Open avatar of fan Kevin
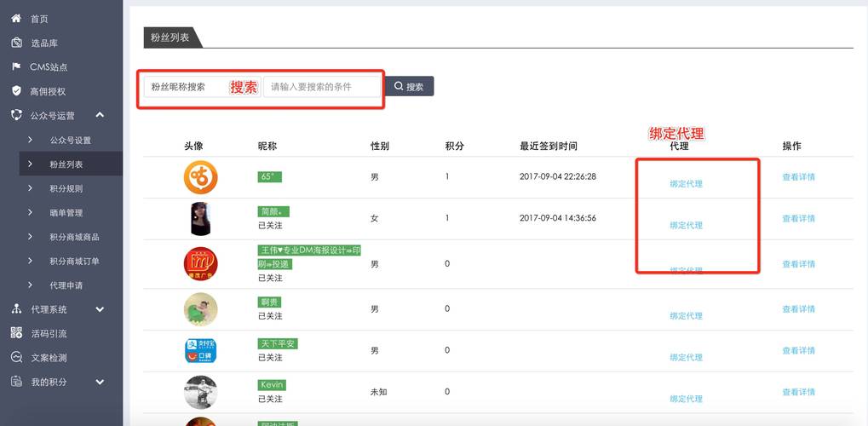 click(x=200, y=392)
